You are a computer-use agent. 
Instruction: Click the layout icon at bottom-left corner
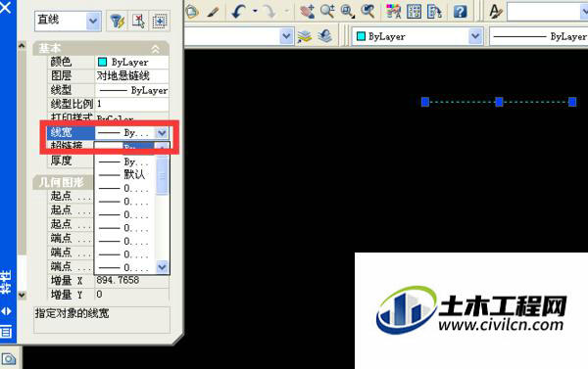[x=8, y=359]
